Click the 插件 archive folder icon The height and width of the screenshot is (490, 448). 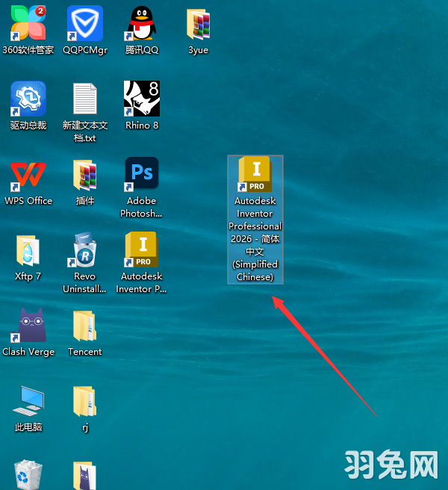[x=85, y=175]
